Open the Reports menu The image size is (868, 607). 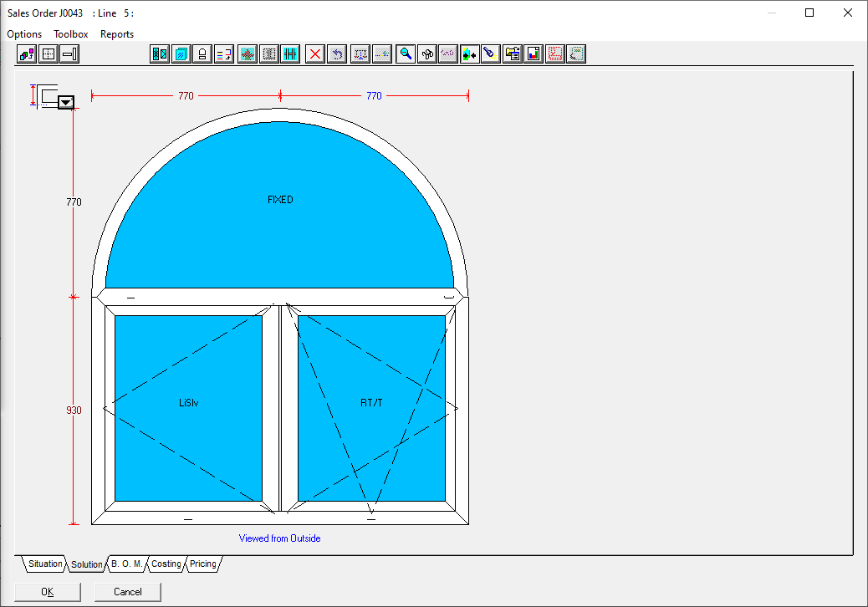tap(117, 34)
